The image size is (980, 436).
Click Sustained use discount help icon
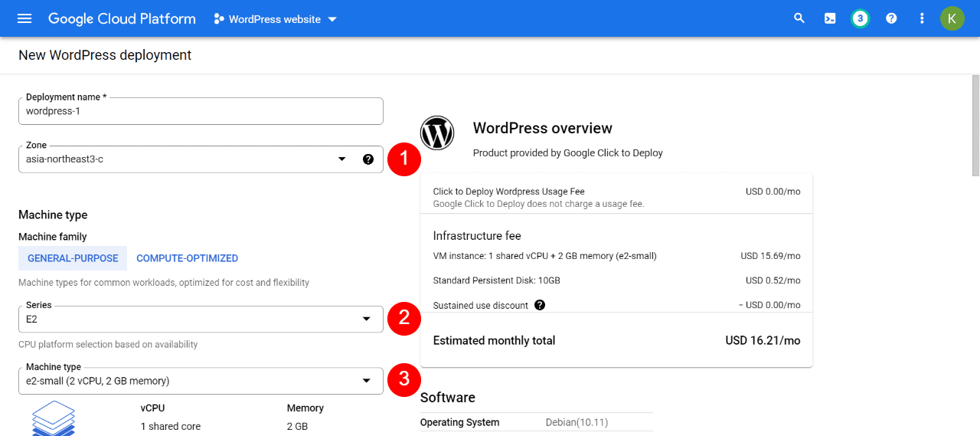pyautogui.click(x=540, y=305)
